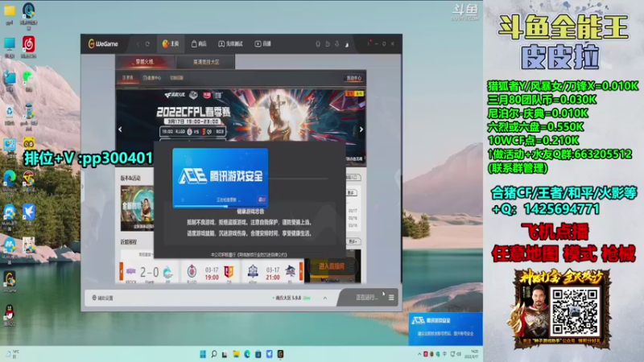This screenshot has height=362, width=644.
Task: Click the exit button on the ACE security splash
Action: [262, 200]
